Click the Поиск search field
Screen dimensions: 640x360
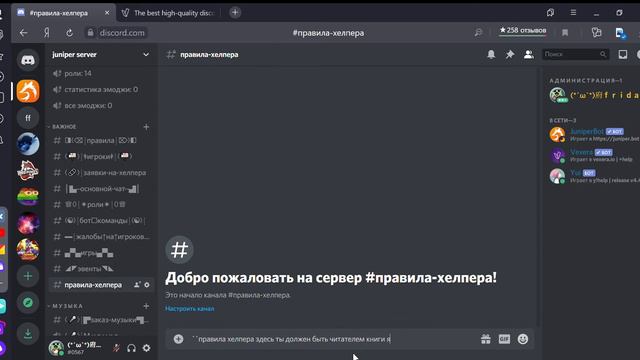(575, 54)
